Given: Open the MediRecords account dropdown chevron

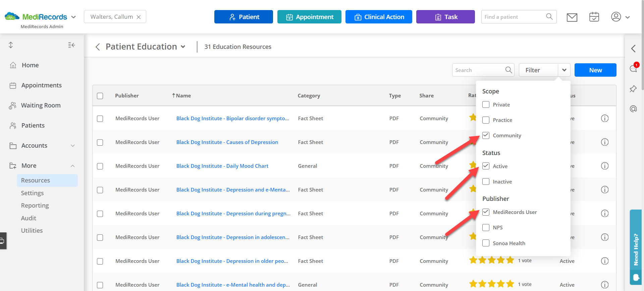Looking at the screenshot, I should tap(73, 17).
